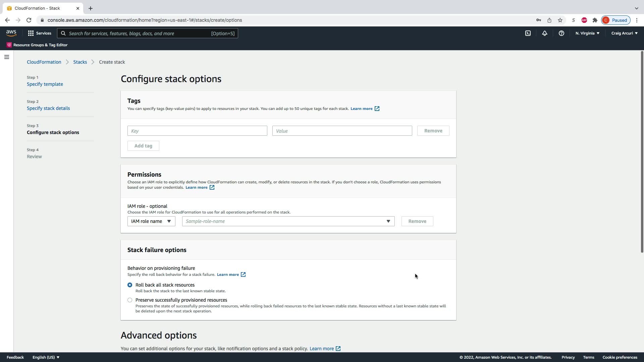Click the tag Key input field
Viewport: 644px width, 362px height.
[x=197, y=131]
